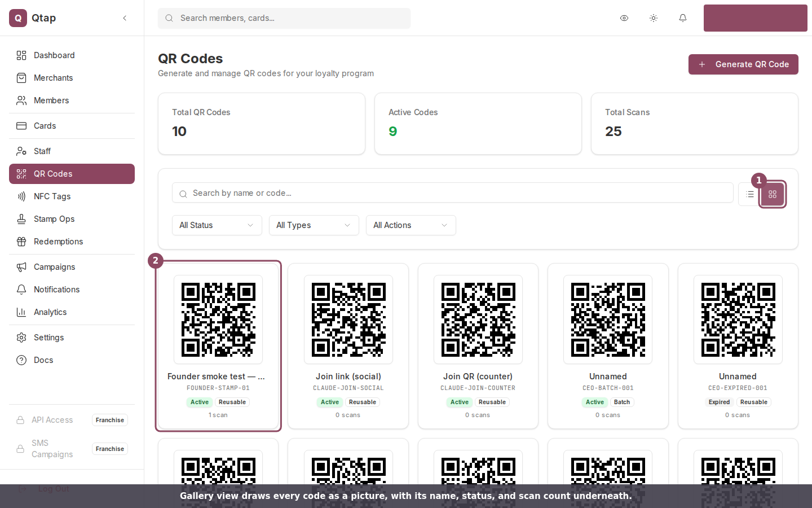This screenshot has height=508, width=812.
Task: Click the Docs help icon
Action: [21, 360]
